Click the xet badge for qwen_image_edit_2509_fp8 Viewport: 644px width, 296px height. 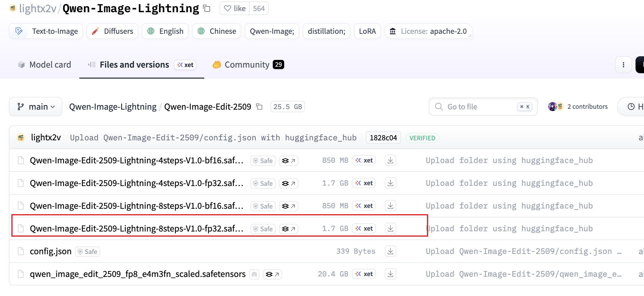[x=364, y=274]
